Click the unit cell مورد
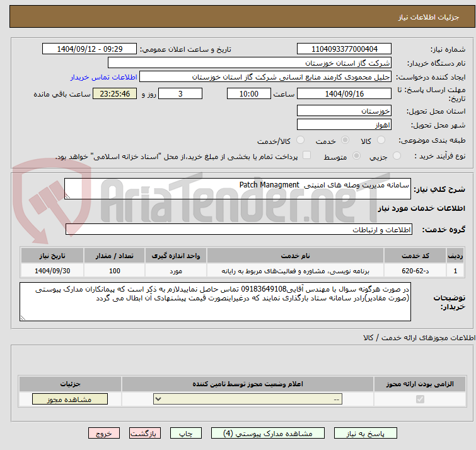Image resolution: width=476 pixels, height=450 pixels. tap(176, 271)
